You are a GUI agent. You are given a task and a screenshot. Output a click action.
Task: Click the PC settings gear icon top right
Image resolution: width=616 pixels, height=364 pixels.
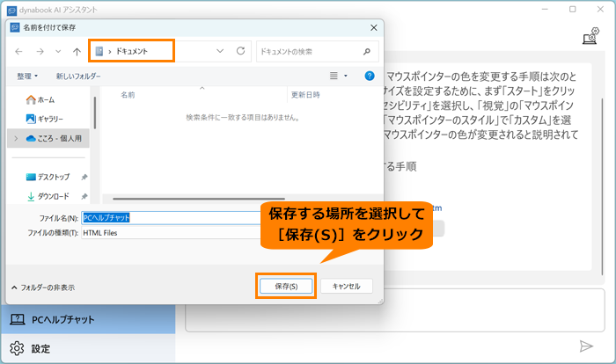[x=590, y=36]
